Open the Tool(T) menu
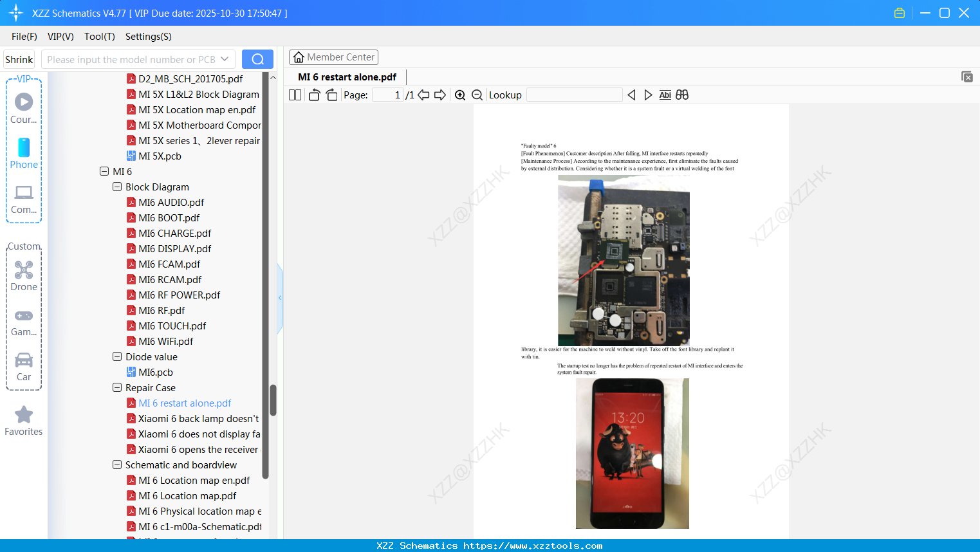 point(100,37)
